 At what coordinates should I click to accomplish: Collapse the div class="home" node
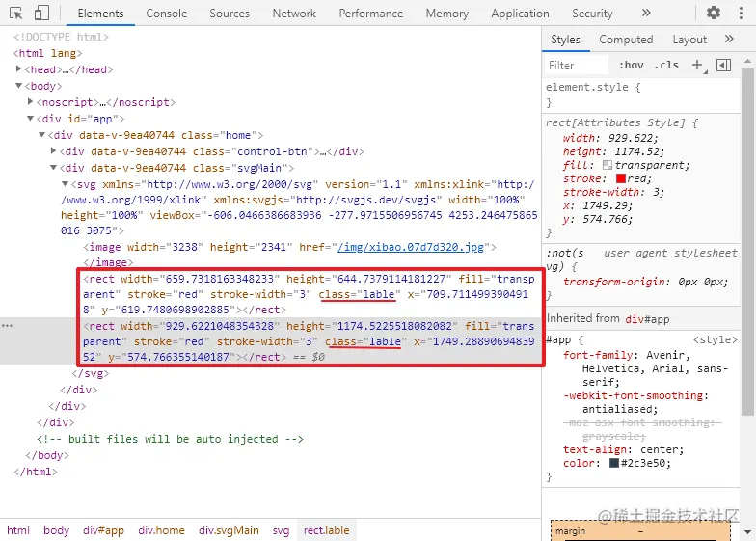[42, 135]
